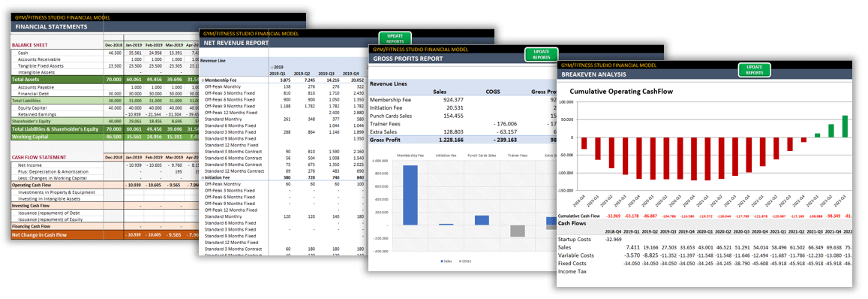868x299 pixels.
Task: Select the Dec-2018 column header in balance sheet
Action: click(x=113, y=45)
